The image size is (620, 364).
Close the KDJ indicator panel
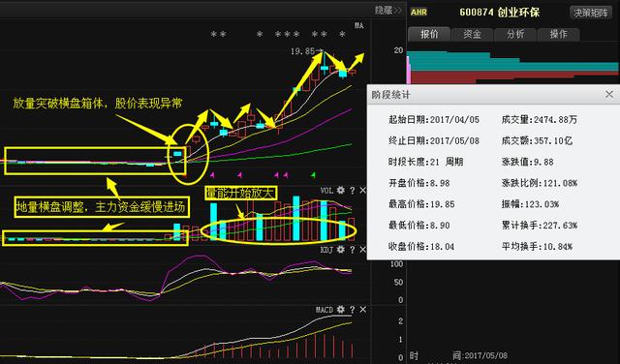coord(362,250)
